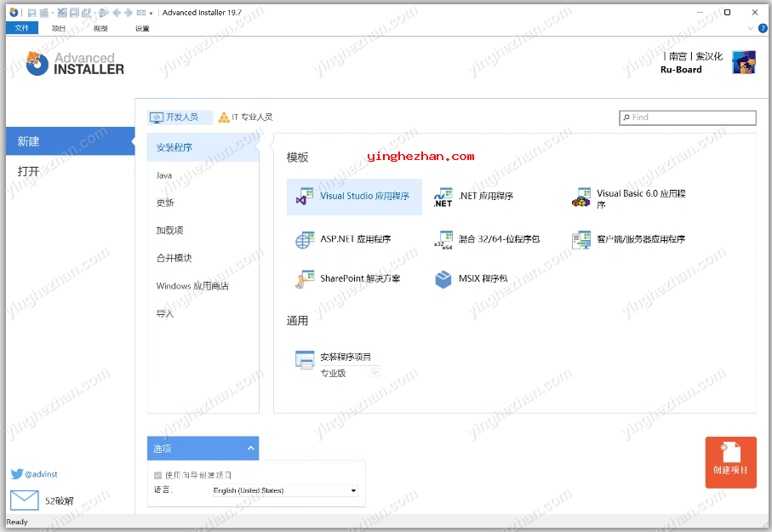Choose the SharePoint 解决方案 icon
Screen dimensions: 772x532
coord(305,279)
